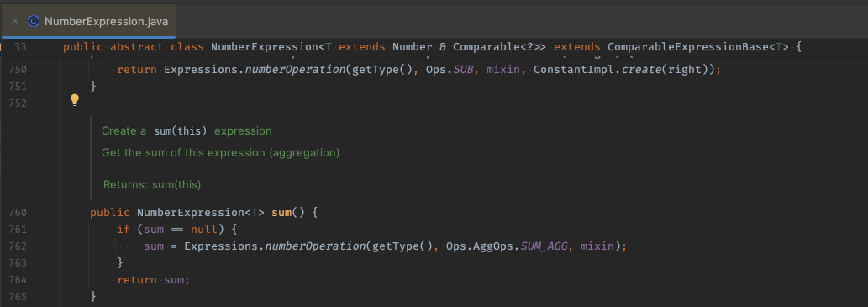
Task: Click line number 751 in gutter
Action: (18, 87)
